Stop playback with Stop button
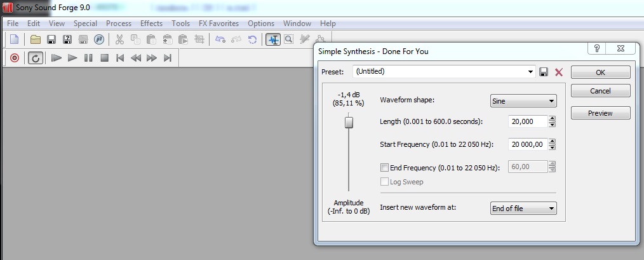Viewport: 644px width, 260px height. (x=104, y=58)
